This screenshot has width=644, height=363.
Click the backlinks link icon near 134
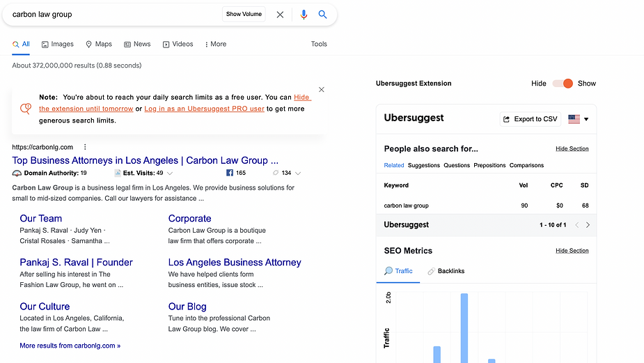[x=276, y=173]
